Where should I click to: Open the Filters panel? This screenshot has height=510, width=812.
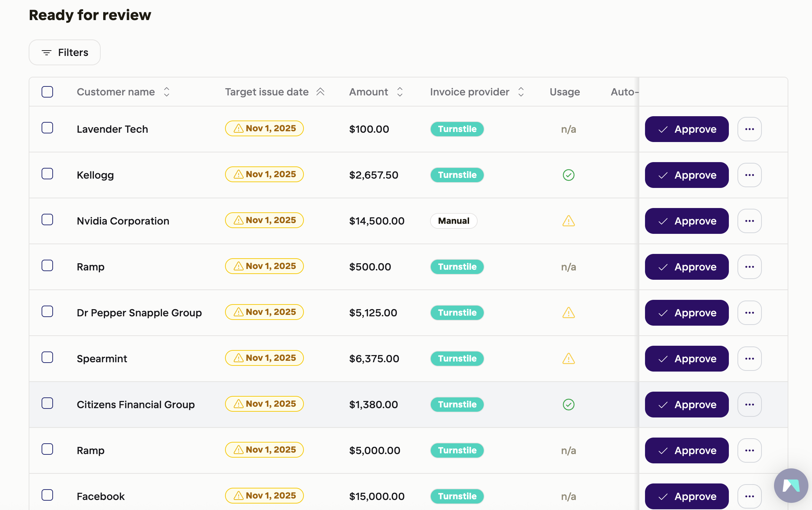tap(65, 52)
